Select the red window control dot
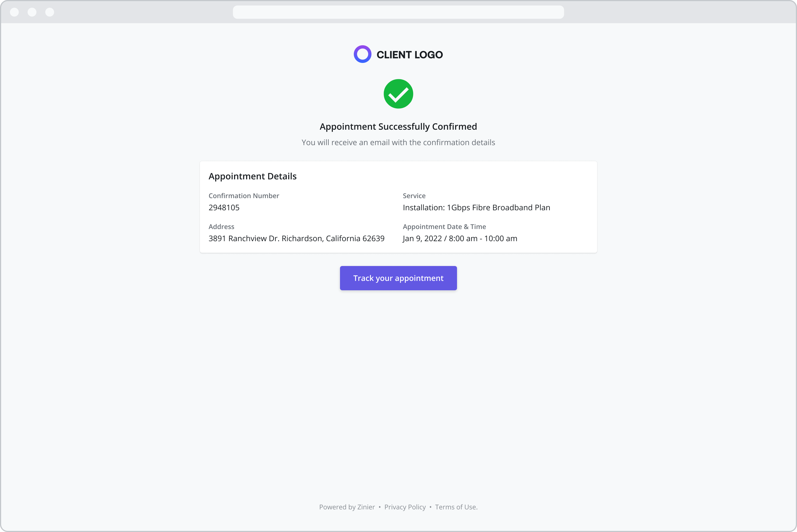This screenshot has width=797, height=532. tap(15, 12)
